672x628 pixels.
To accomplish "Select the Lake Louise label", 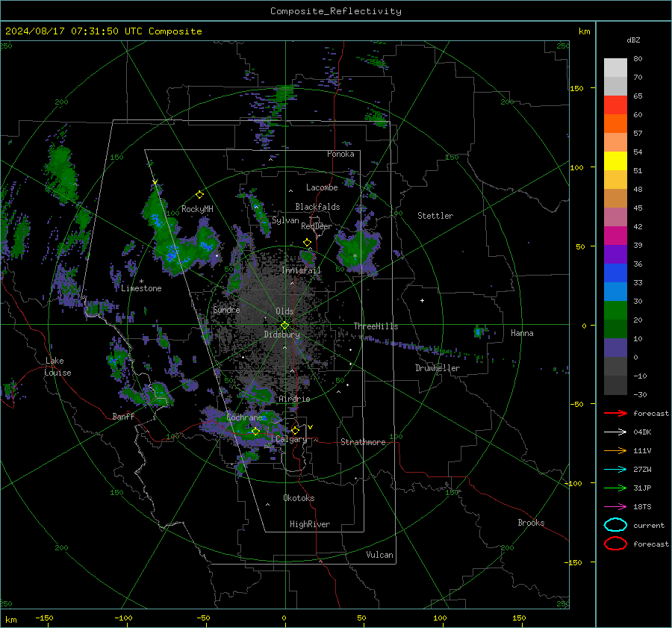I will (x=58, y=367).
